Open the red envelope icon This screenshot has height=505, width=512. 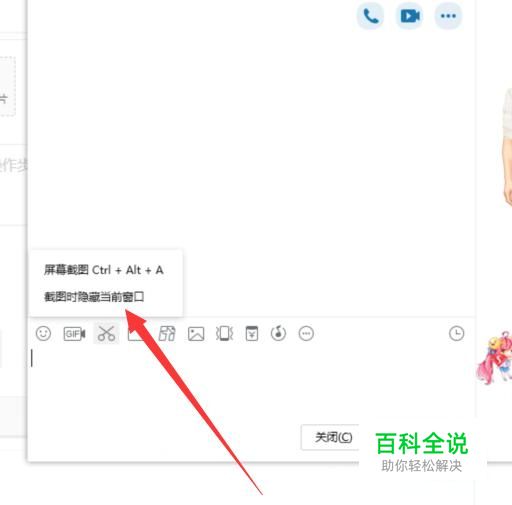tap(252, 333)
